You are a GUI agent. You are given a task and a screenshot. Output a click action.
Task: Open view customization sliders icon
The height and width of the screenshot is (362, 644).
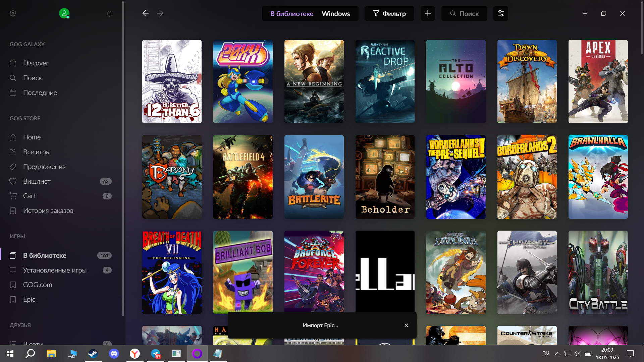pyautogui.click(x=501, y=13)
